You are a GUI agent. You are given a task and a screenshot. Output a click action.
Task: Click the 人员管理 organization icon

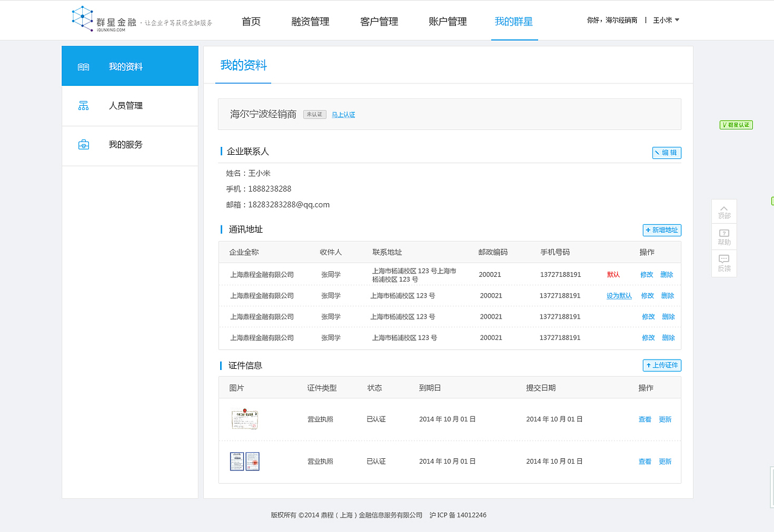tap(83, 105)
